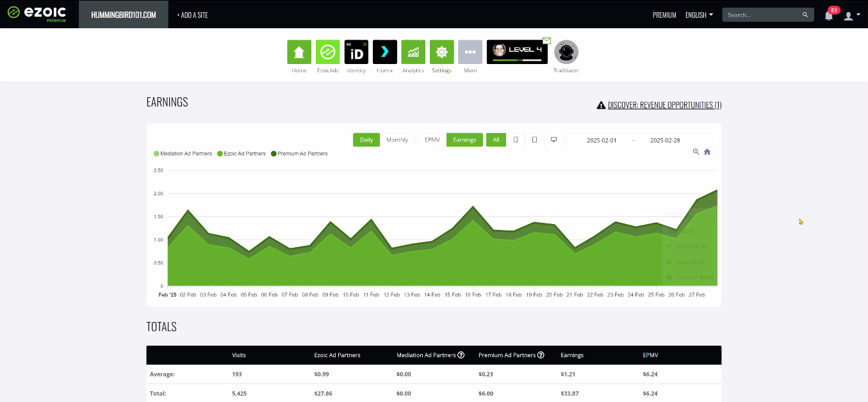The image size is (868, 402).
Task: Open the PREMIUM menu item
Action: pos(664,15)
